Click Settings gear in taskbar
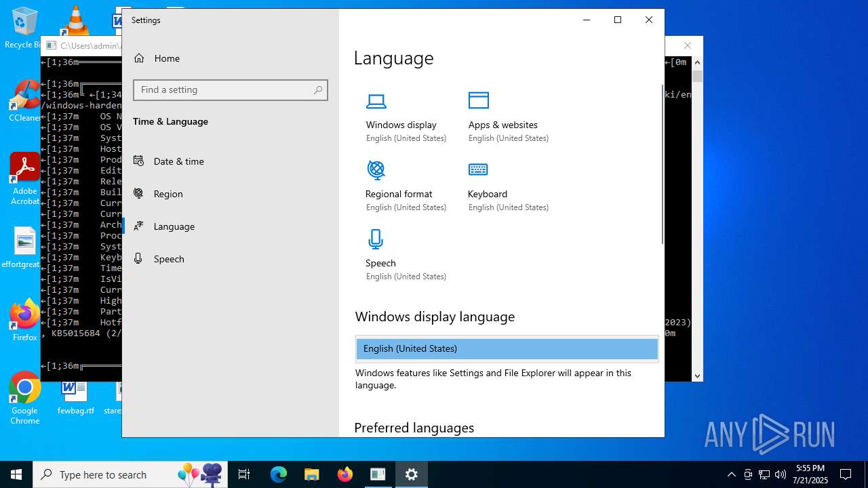The image size is (868, 488). tap(412, 474)
